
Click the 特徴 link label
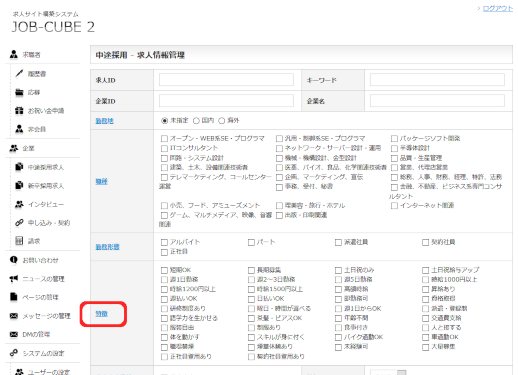click(101, 314)
